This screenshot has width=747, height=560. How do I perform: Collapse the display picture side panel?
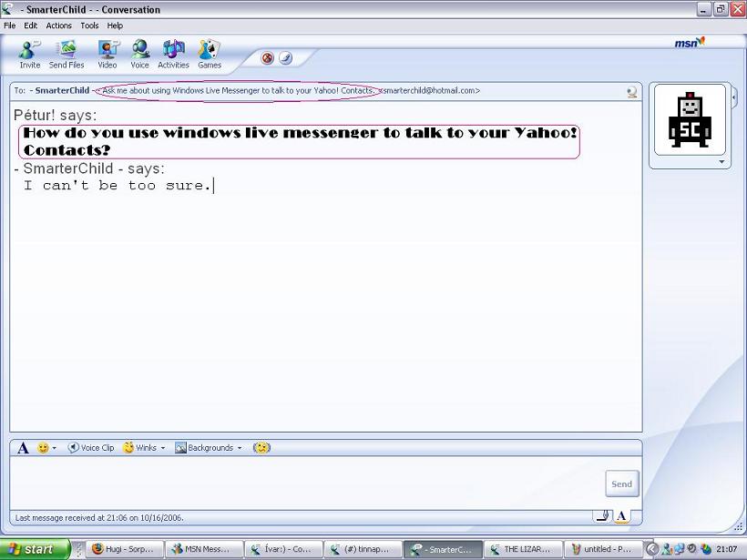tap(734, 97)
